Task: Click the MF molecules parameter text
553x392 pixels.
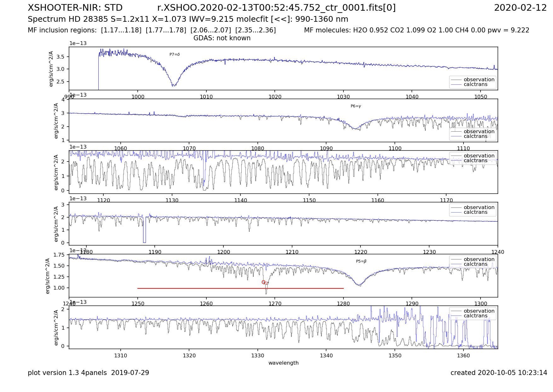Action: 416,30
